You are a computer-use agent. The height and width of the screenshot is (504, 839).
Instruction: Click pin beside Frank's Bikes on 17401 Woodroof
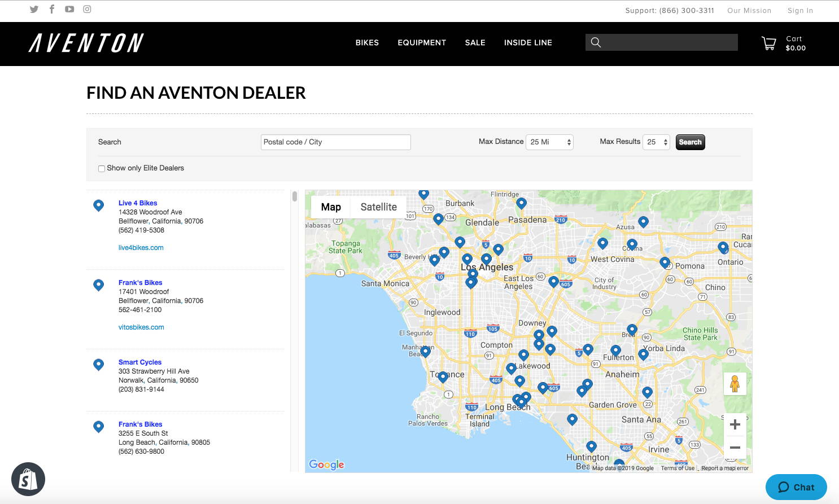tap(98, 285)
